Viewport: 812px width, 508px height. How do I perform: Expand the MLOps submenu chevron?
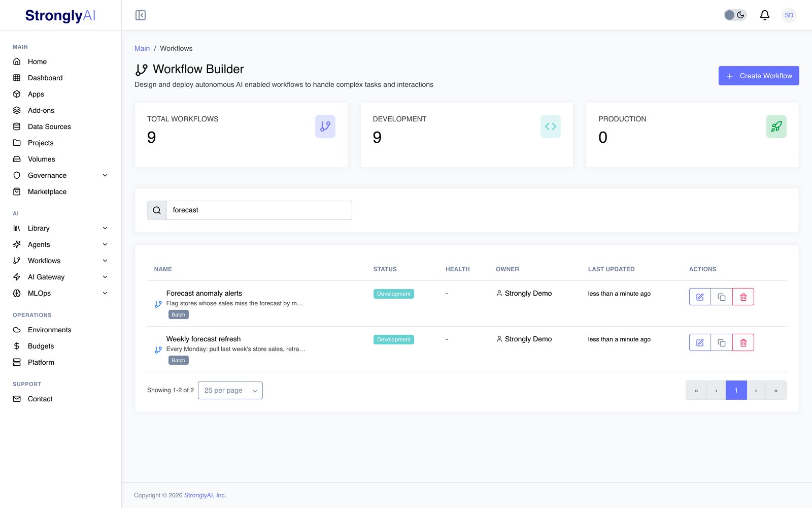coord(105,293)
